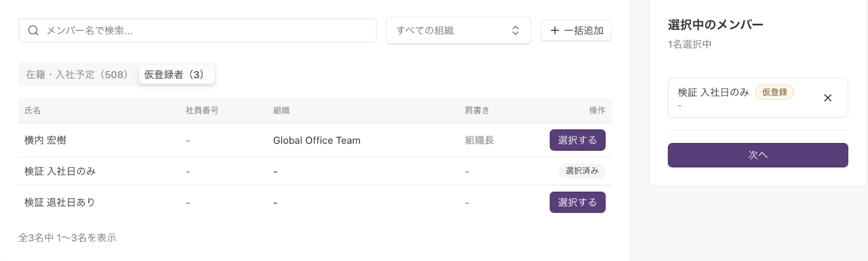The image size is (868, 261).
Task: Click the 一括追加 bulk add button
Action: pyautogui.click(x=576, y=30)
